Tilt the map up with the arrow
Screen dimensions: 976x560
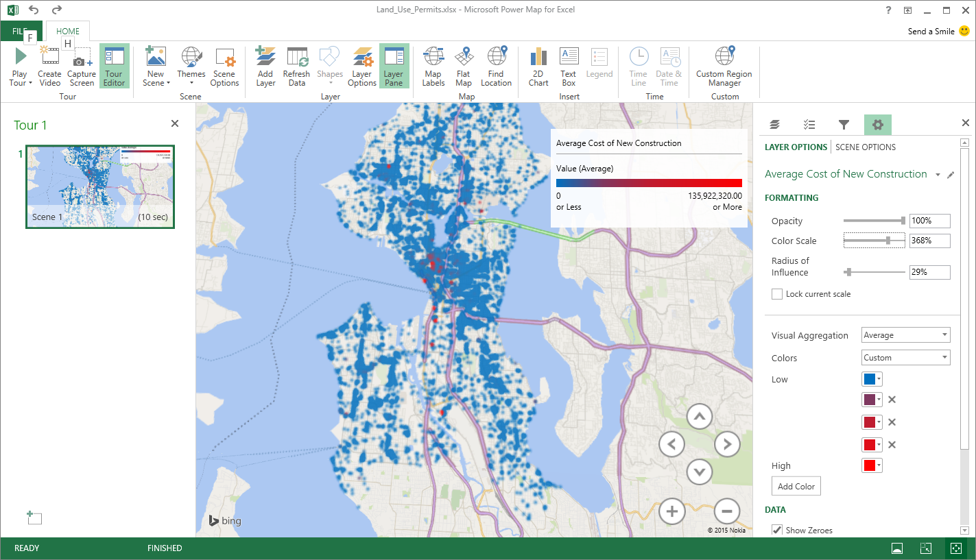[x=700, y=416]
